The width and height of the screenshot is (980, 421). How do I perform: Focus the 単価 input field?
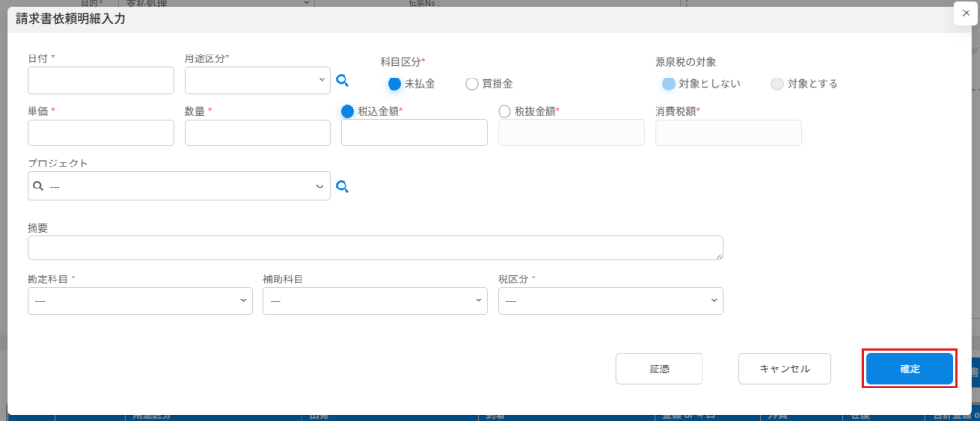point(100,133)
